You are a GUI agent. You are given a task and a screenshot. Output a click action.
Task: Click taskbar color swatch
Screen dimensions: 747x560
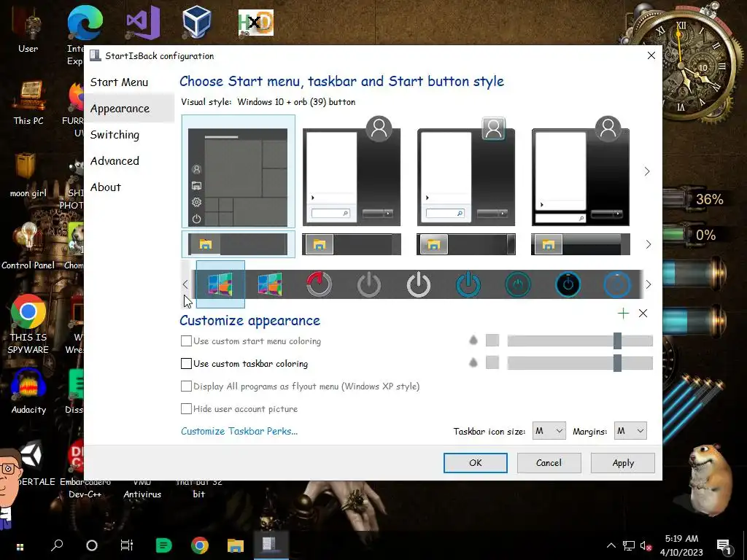[492, 362]
